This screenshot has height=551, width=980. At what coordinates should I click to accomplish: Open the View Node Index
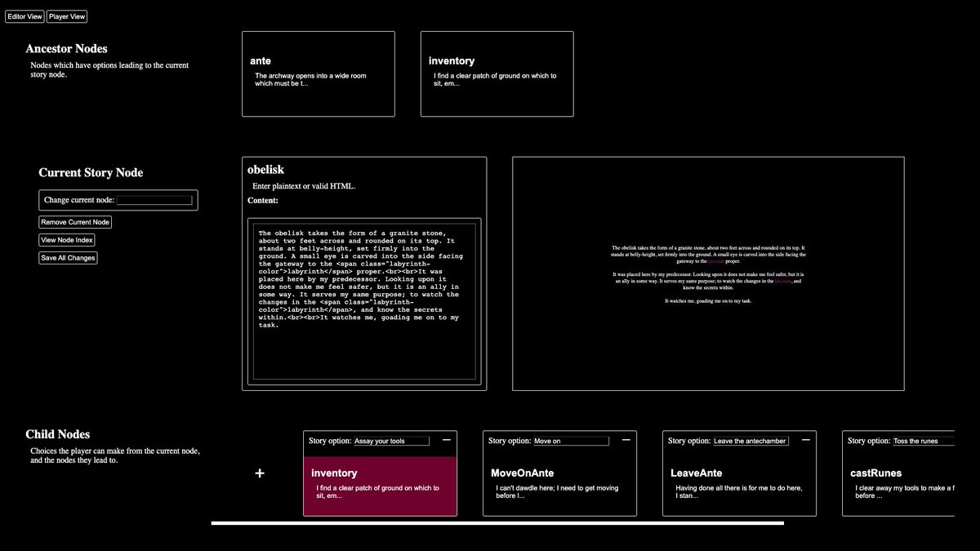(67, 239)
